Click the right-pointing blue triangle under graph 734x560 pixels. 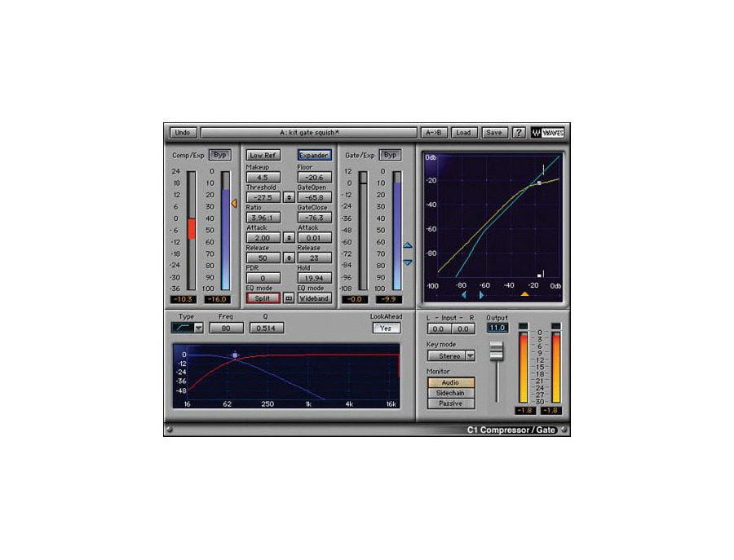481,295
